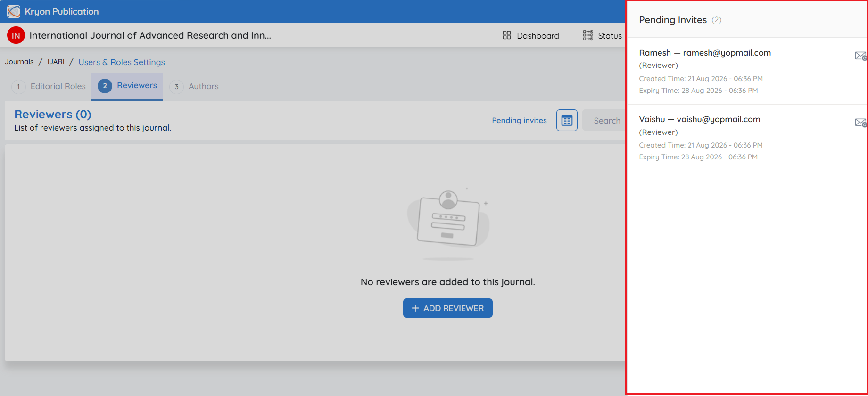This screenshot has width=868, height=396.
Task: Click the Reviewers (0) heading
Action: pyautogui.click(x=53, y=115)
